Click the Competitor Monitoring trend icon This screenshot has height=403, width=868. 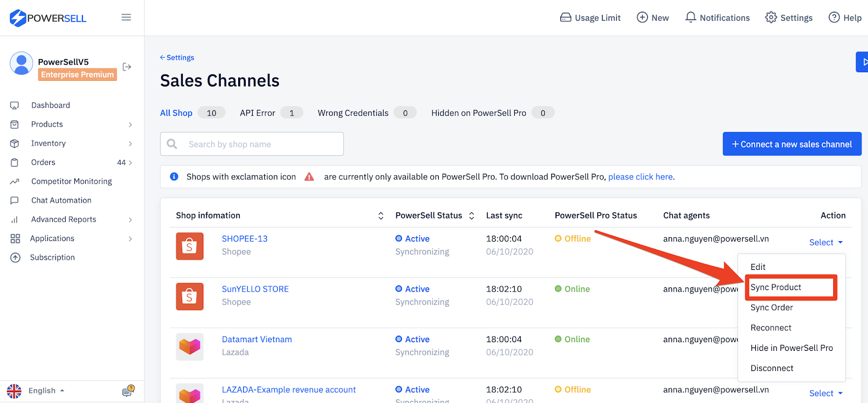[x=15, y=181]
